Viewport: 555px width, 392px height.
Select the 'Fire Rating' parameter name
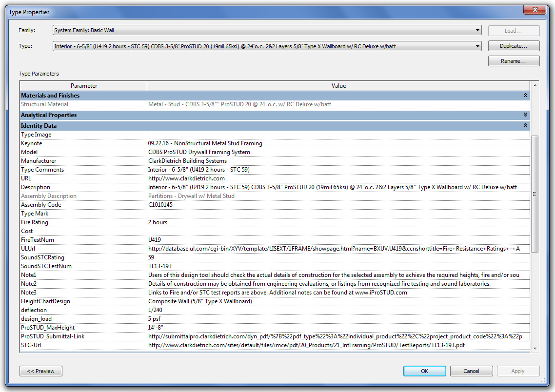(x=34, y=222)
